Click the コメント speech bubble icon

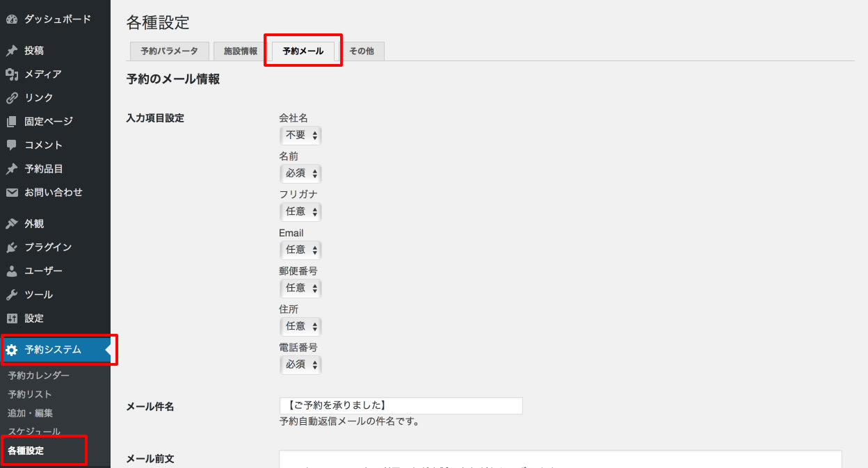11,145
